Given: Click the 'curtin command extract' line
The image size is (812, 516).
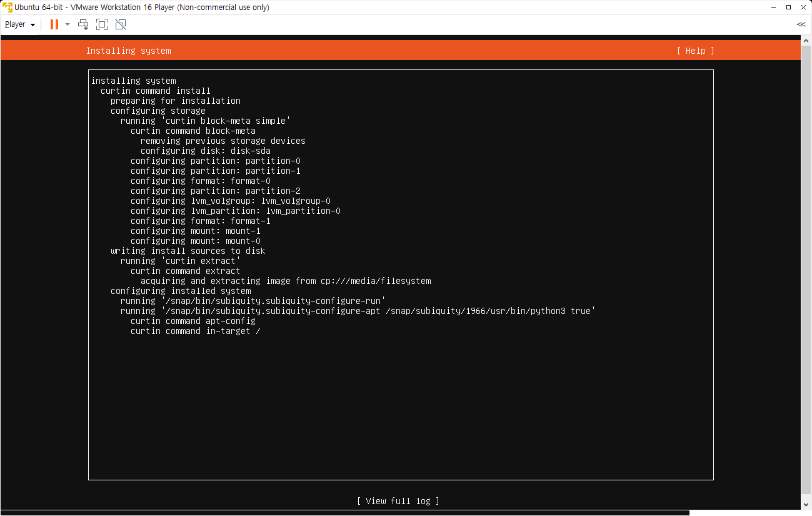Looking at the screenshot, I should point(186,271).
